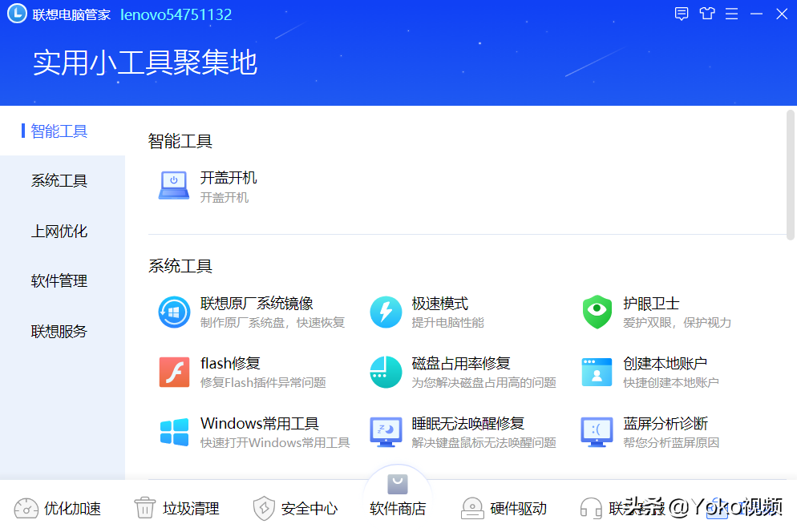This screenshot has height=532, width=797.
Task: Open 安全中心 from the bottom bar
Action: (295, 508)
